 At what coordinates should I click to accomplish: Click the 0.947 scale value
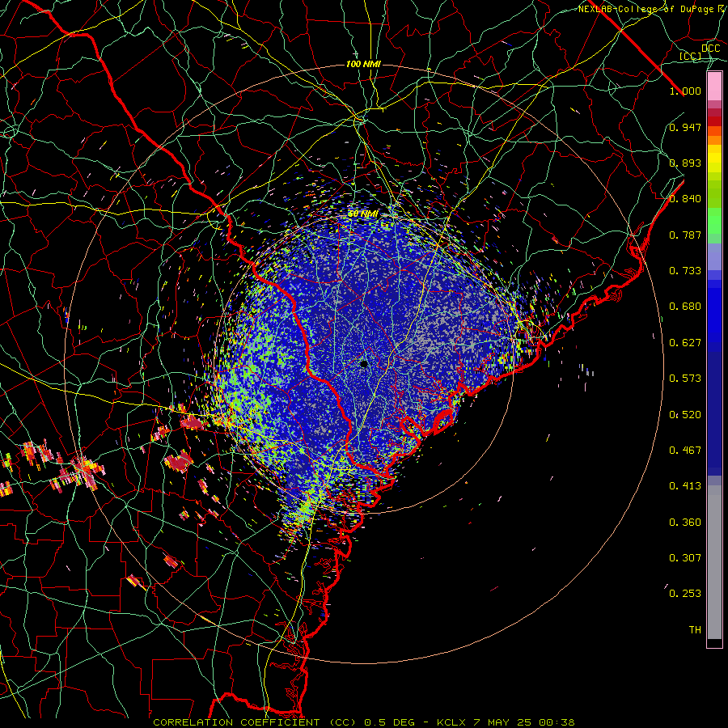coord(685,127)
